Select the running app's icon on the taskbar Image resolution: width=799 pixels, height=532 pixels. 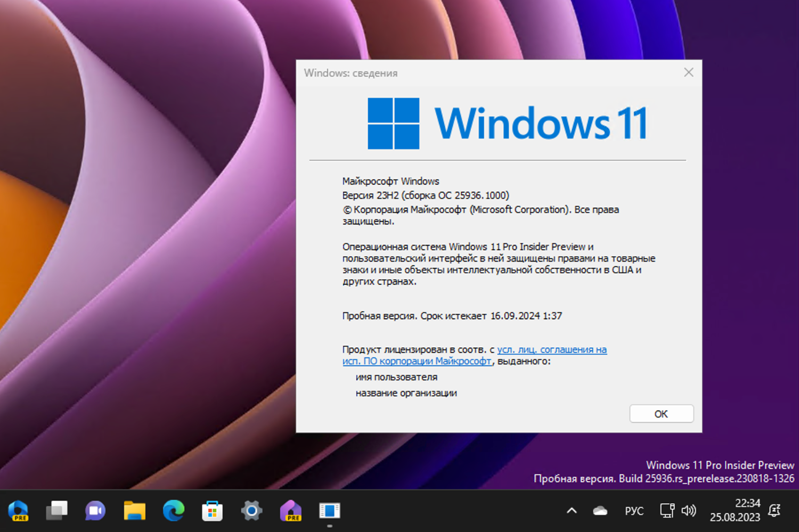329,510
